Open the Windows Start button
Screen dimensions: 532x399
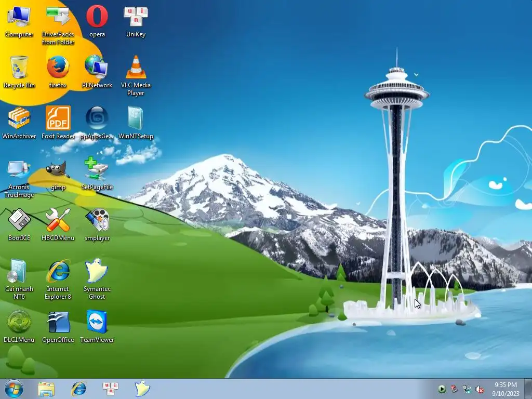click(14, 389)
